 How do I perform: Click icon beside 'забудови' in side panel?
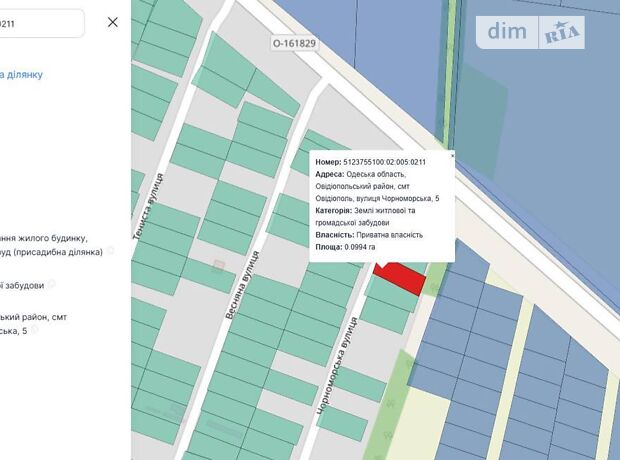point(53,285)
